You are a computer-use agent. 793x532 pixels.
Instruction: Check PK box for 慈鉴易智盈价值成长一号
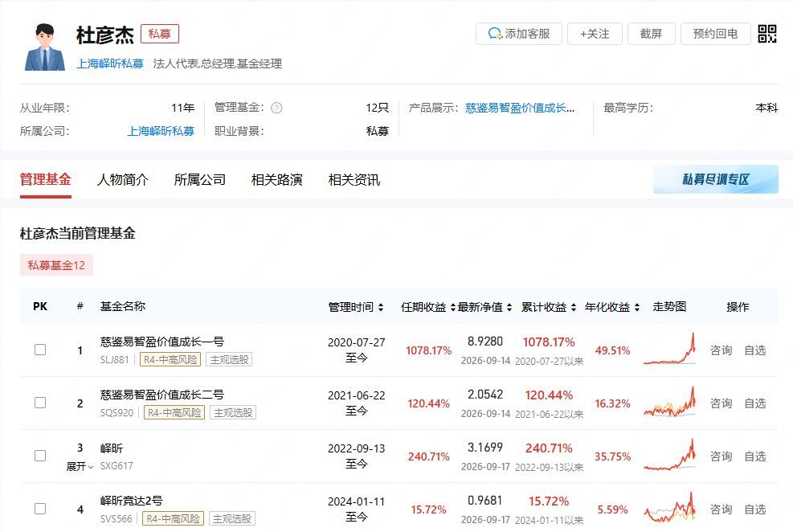click(x=40, y=350)
